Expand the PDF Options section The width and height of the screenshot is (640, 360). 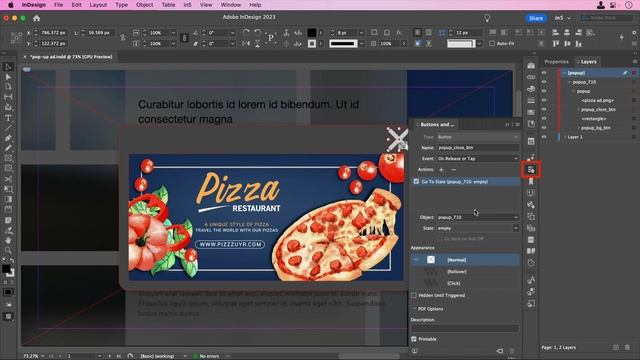click(415, 309)
